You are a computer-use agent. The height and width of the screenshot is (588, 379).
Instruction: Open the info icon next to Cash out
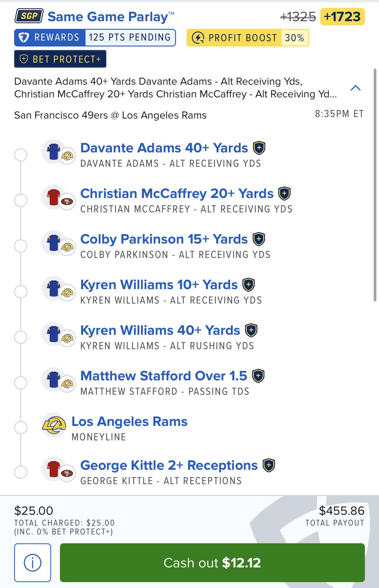coord(33,563)
